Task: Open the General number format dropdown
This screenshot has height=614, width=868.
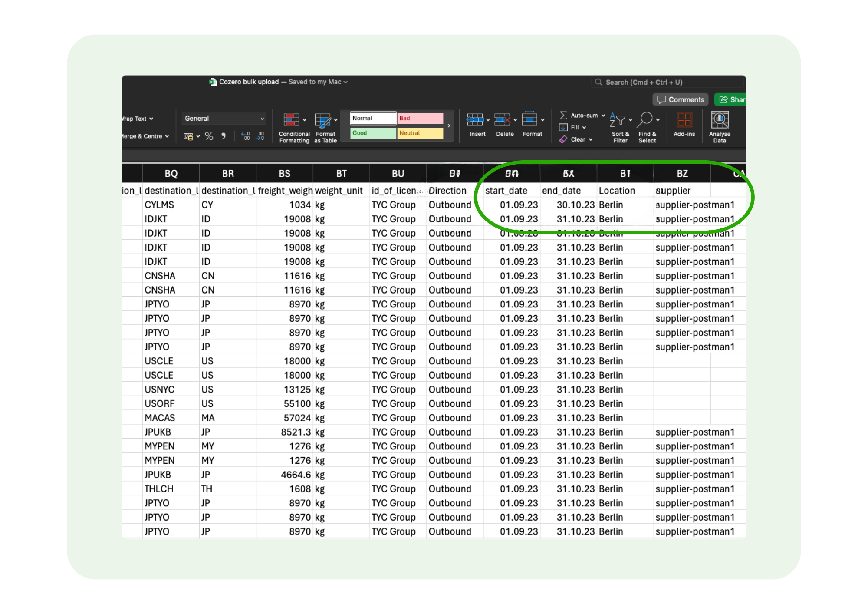Action: tap(224, 118)
